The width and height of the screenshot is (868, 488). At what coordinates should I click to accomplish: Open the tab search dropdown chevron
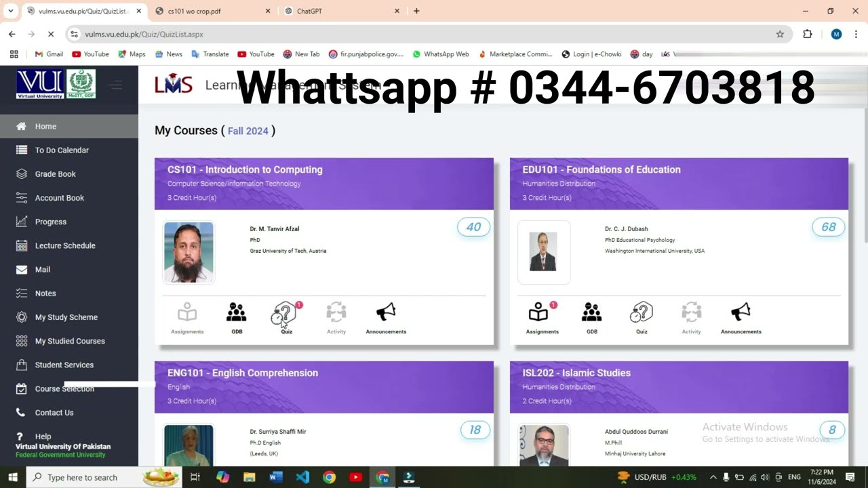point(11,11)
